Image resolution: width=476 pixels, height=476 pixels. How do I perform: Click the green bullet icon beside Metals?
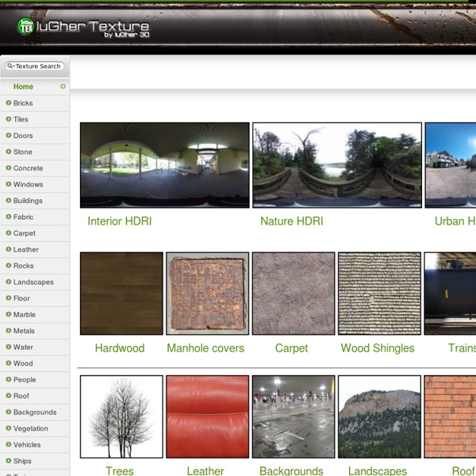[x=9, y=331]
